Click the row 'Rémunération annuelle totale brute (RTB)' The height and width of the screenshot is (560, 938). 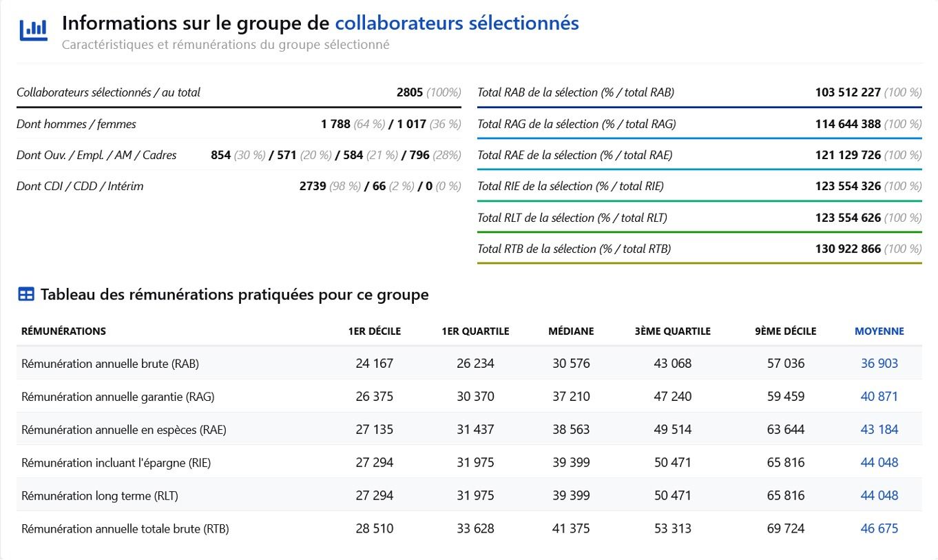tap(469, 528)
